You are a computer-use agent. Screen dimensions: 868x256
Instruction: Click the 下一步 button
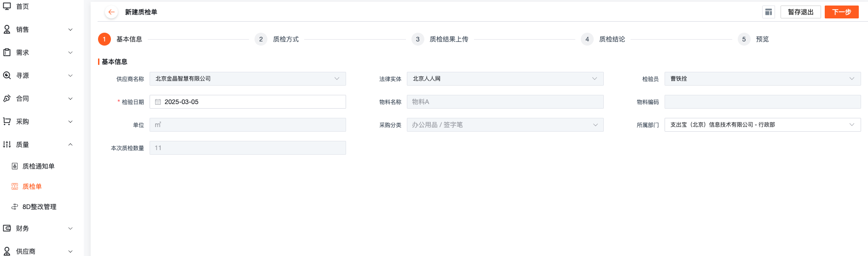(841, 12)
